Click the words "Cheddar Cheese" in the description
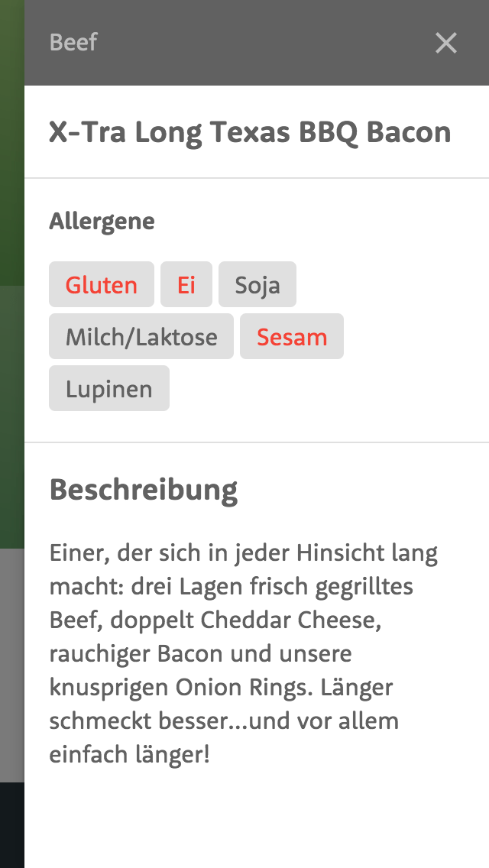 click(x=291, y=620)
